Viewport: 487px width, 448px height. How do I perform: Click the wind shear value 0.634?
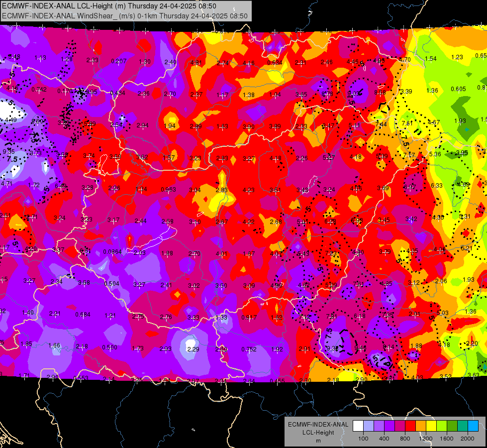coord(275,63)
